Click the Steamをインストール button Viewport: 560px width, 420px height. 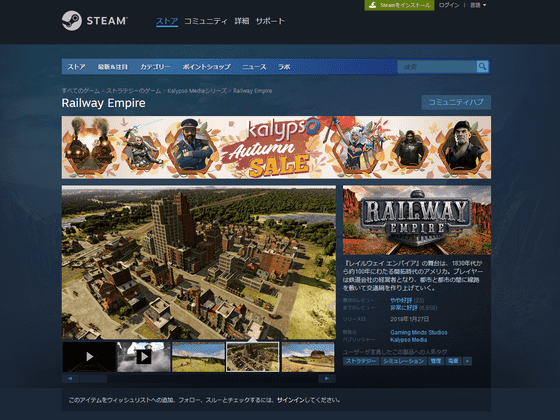pyautogui.click(x=399, y=5)
